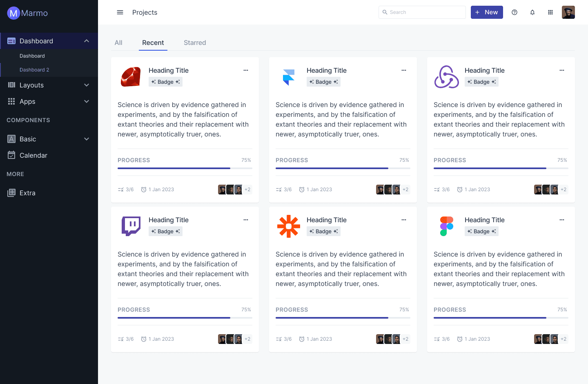588x384 pixels.
Task: Open more options on the Zapier card
Action: tap(404, 220)
